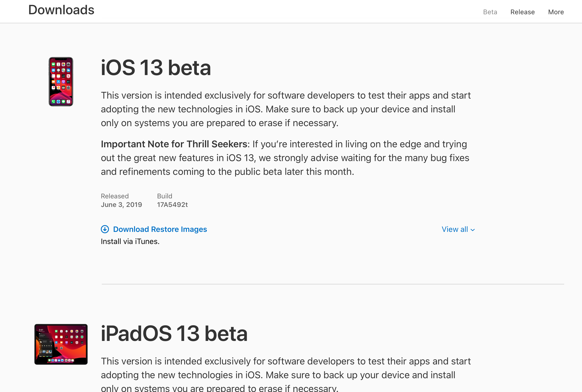The height and width of the screenshot is (392, 582).
Task: Click the Install via iTunes text
Action: coord(130,242)
